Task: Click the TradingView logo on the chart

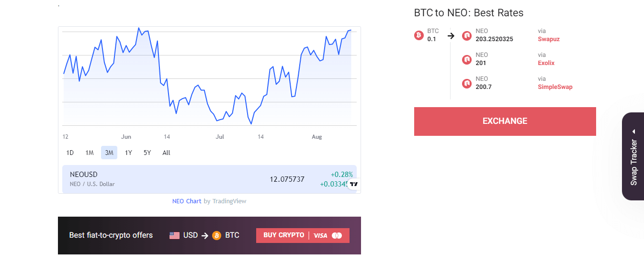Action: pos(354,184)
